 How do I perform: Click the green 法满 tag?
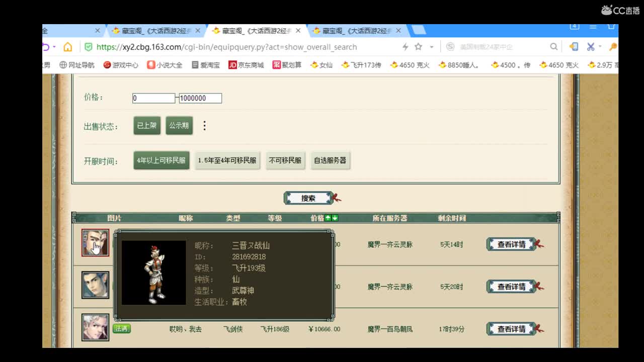122,328
